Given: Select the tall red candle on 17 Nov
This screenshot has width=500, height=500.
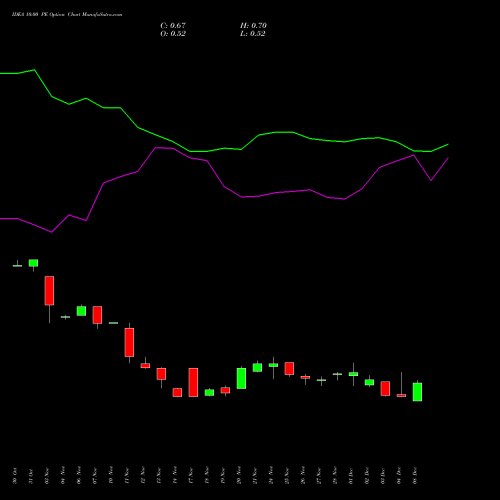Looking at the screenshot, I should 193,382.
